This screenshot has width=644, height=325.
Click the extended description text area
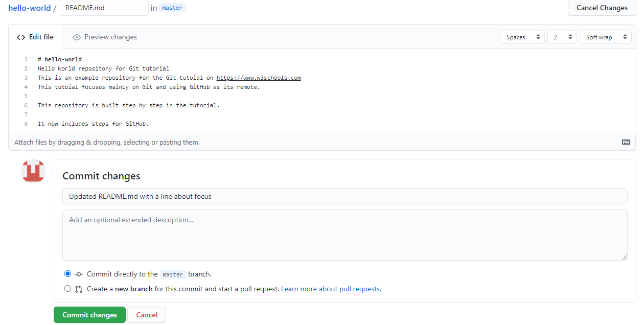(x=344, y=235)
